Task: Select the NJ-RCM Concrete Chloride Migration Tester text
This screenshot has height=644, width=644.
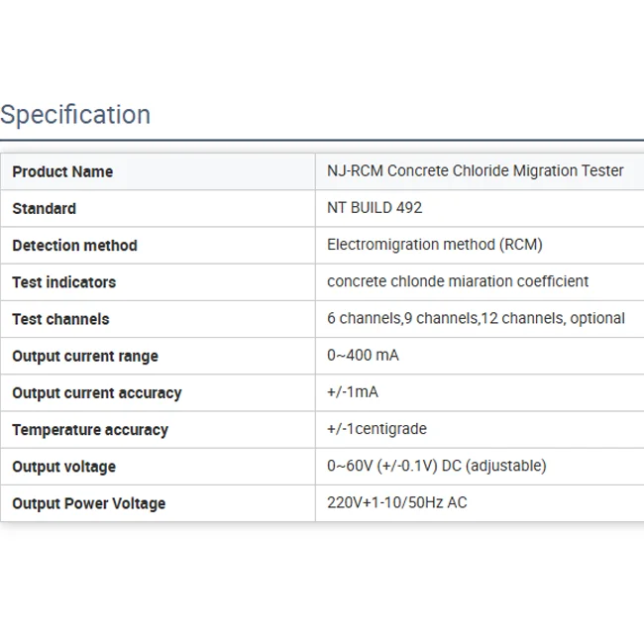Action: click(475, 170)
